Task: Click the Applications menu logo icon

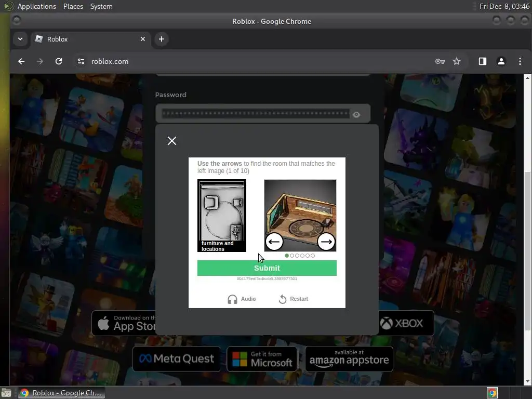Action: click(x=8, y=6)
